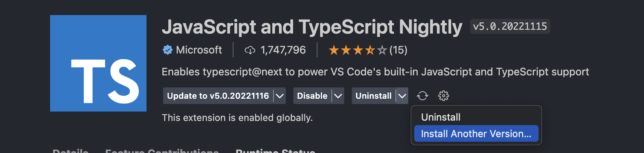The width and height of the screenshot is (644, 153).
Task: Switch to the Runtime Status tab
Action: (275, 151)
